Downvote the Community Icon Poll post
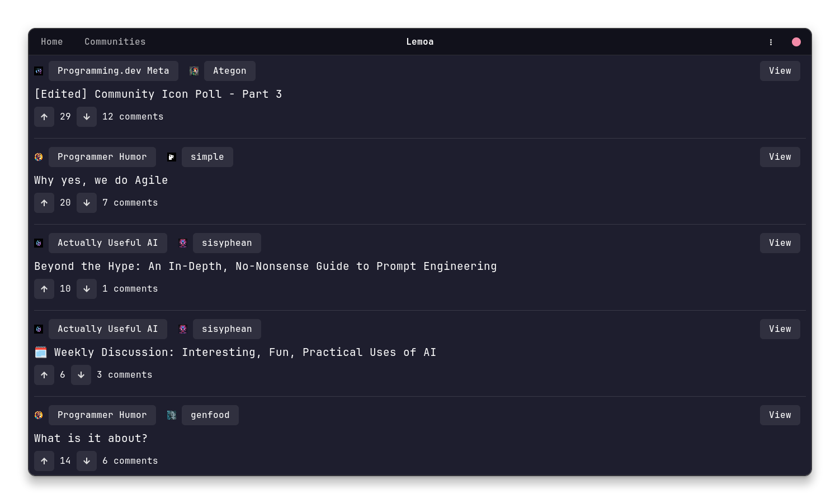The image size is (840, 504). [x=87, y=117]
